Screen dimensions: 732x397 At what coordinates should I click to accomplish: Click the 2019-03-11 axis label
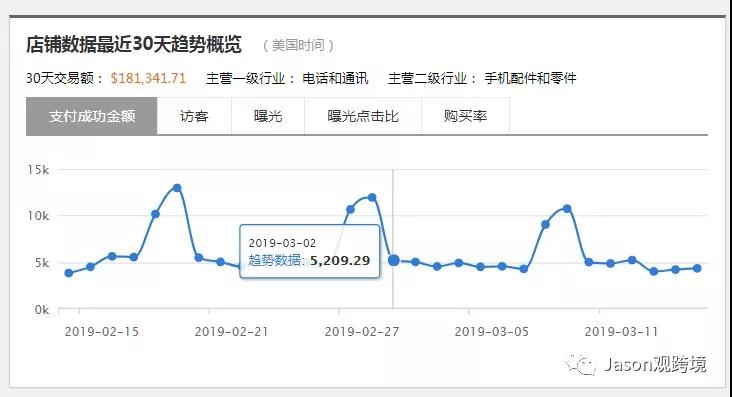(621, 332)
